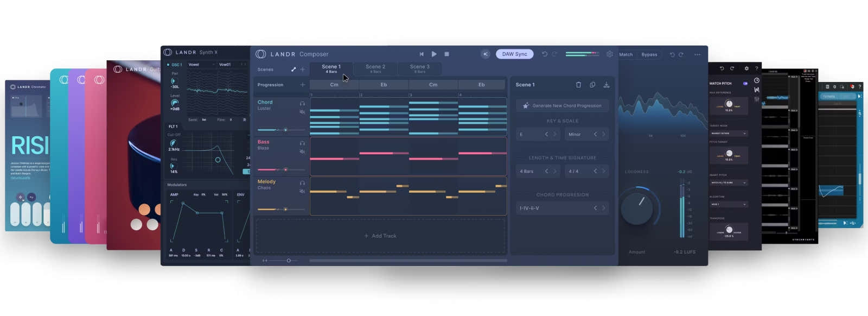Screen dimensions: 868x316
Task: Select the second Cm chord cell
Action: [x=433, y=85]
